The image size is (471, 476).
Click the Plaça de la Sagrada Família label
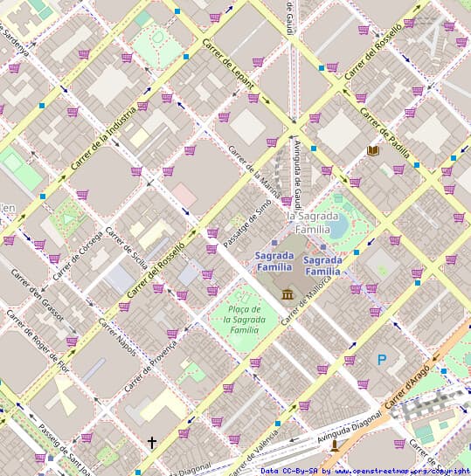click(245, 320)
